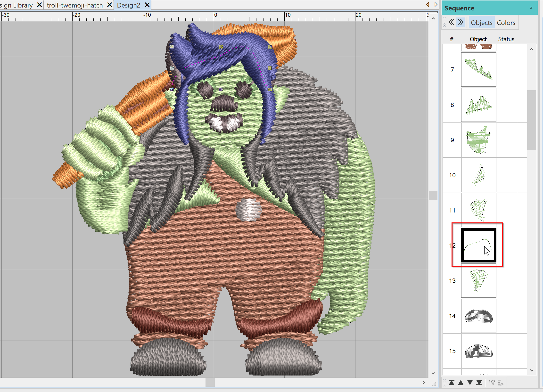Click the row number 12 cell
543x392 pixels.
coord(452,245)
